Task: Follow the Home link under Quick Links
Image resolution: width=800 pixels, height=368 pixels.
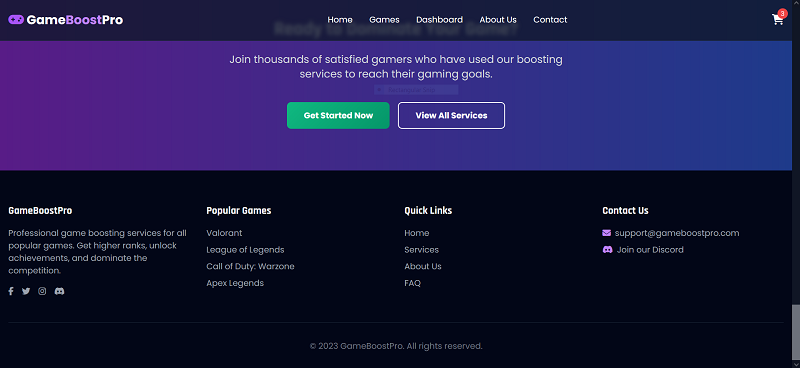Action: pos(416,233)
